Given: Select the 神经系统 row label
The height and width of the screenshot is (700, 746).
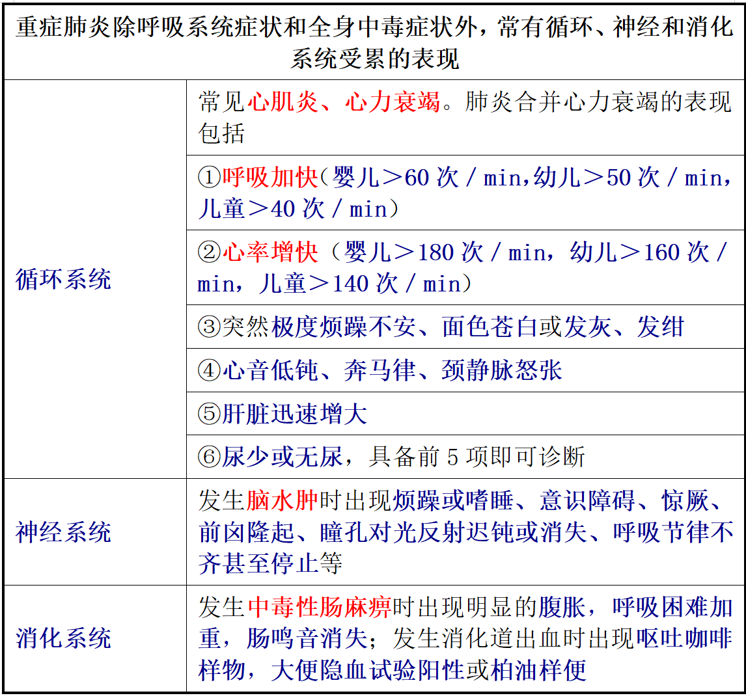Looking at the screenshot, I should pyautogui.click(x=63, y=532).
